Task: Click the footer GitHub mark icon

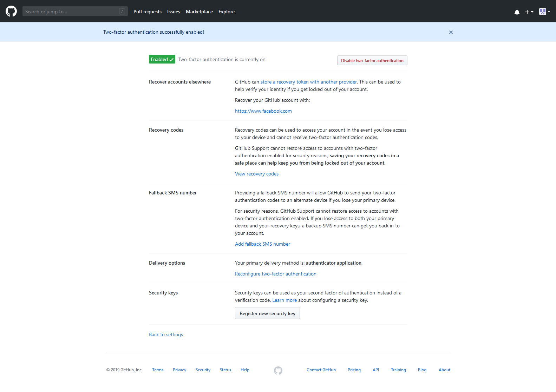Action: 278,371
